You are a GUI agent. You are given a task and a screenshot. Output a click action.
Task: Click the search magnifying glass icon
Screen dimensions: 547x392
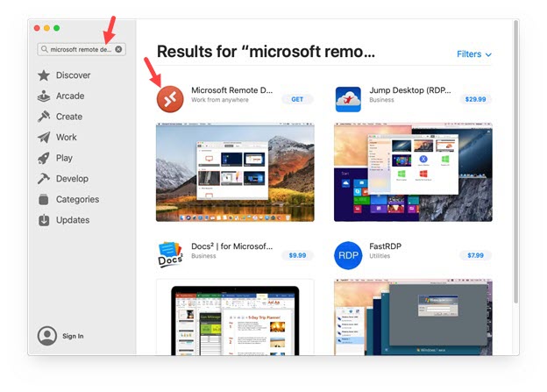click(45, 49)
